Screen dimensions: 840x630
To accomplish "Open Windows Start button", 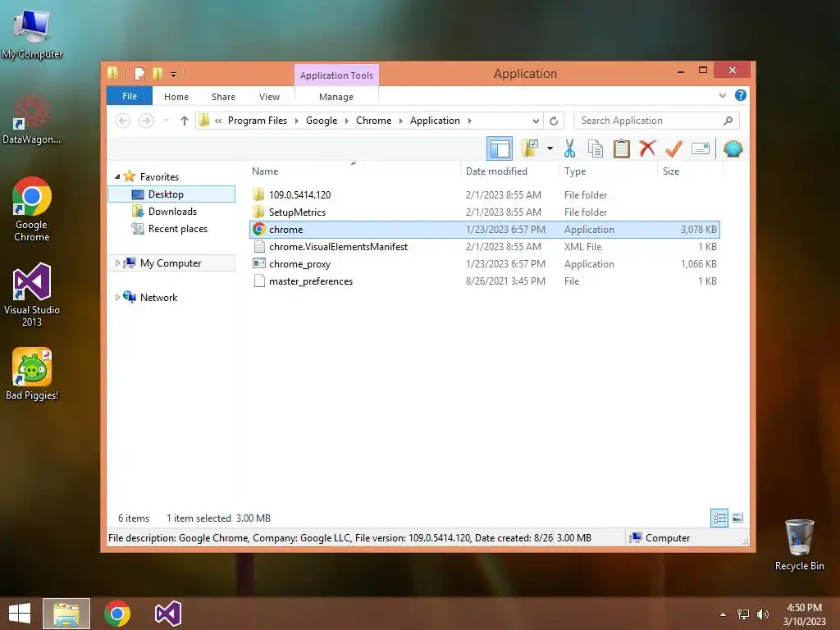I will 20,614.
